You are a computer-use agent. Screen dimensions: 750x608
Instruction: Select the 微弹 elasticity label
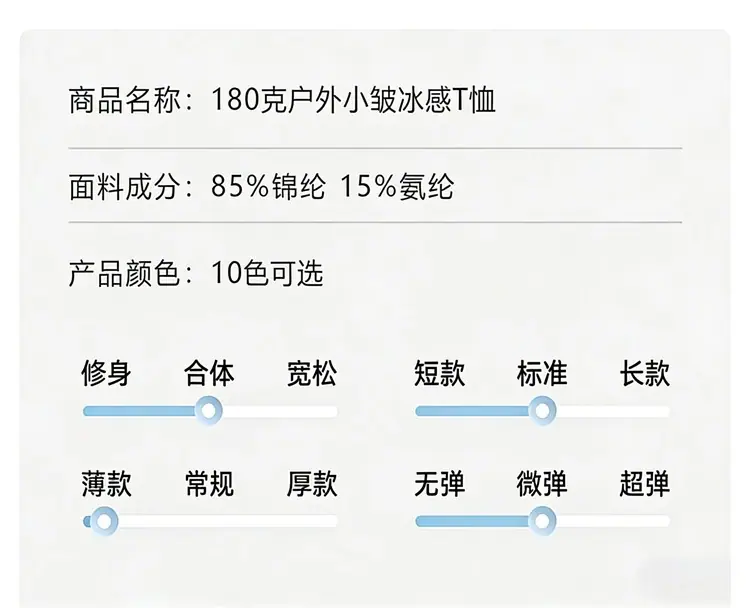click(542, 484)
